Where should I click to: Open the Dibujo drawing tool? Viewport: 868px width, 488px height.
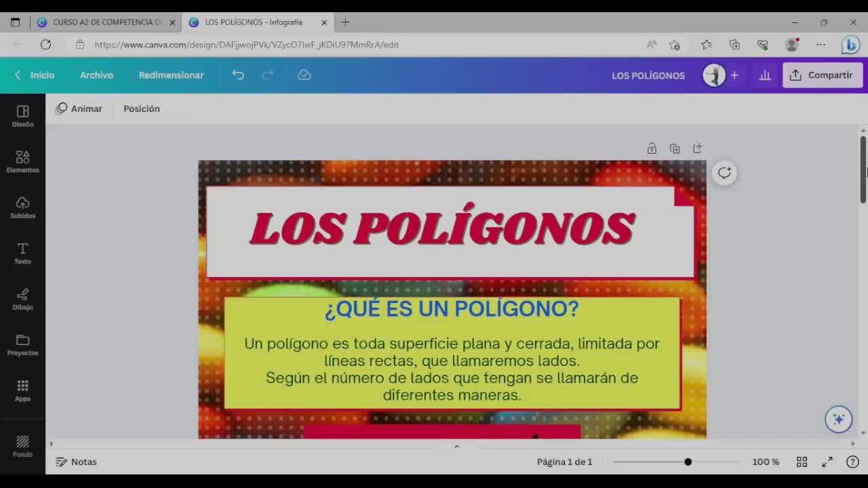(x=22, y=299)
